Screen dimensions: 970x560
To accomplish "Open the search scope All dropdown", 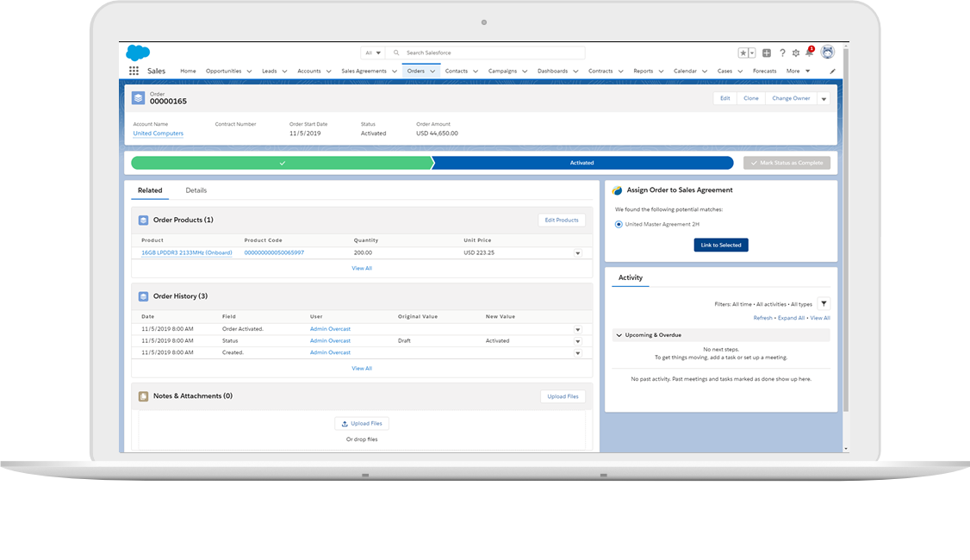I will click(373, 53).
